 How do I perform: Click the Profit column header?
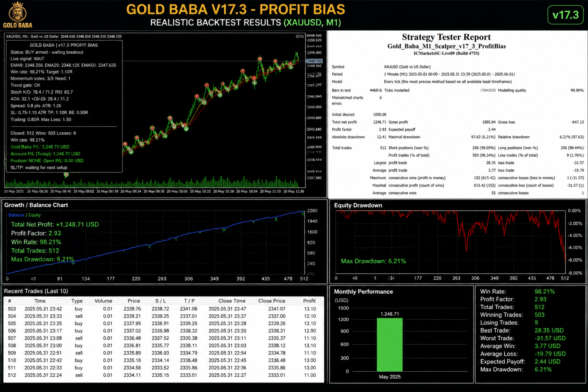309,301
